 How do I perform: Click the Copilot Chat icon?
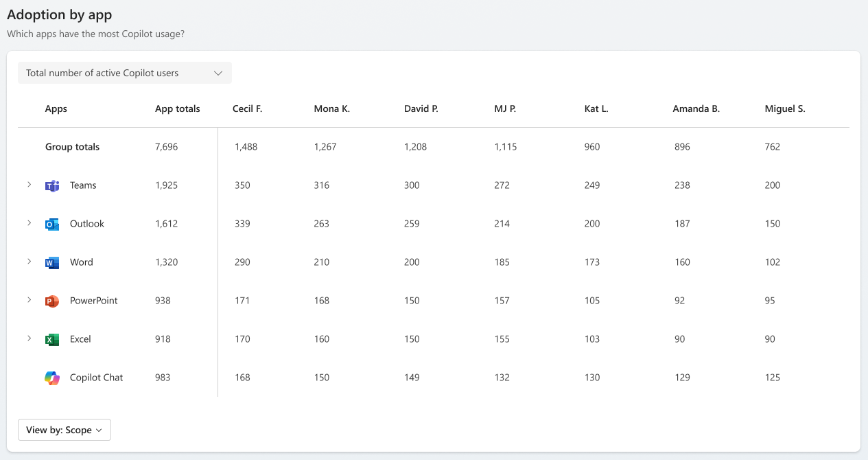click(x=52, y=378)
